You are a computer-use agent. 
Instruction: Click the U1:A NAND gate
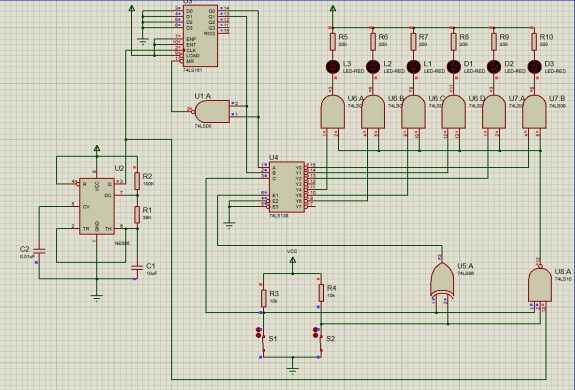212,111
